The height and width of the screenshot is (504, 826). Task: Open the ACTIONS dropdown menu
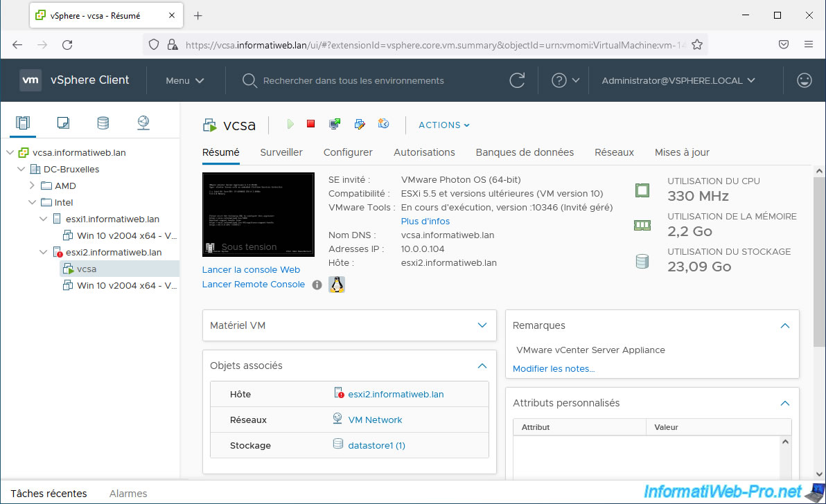(x=444, y=125)
